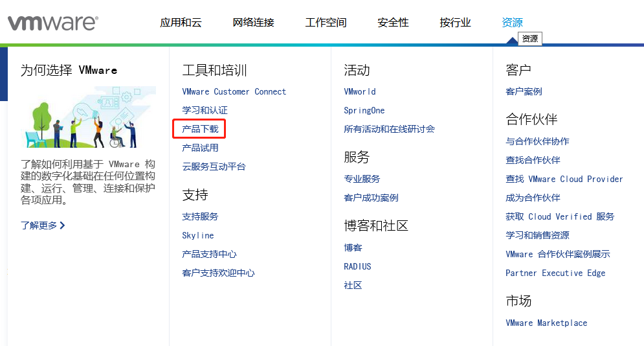The image size is (644, 346).
Task: Open Partner Executive Edge link
Action: (x=555, y=273)
